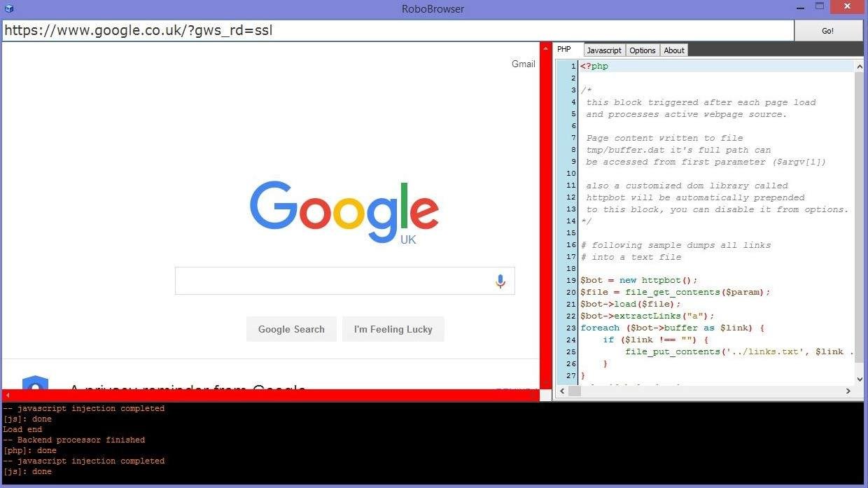The height and width of the screenshot is (488, 868).
Task: Click inside the URL address bar
Action: [280, 30]
